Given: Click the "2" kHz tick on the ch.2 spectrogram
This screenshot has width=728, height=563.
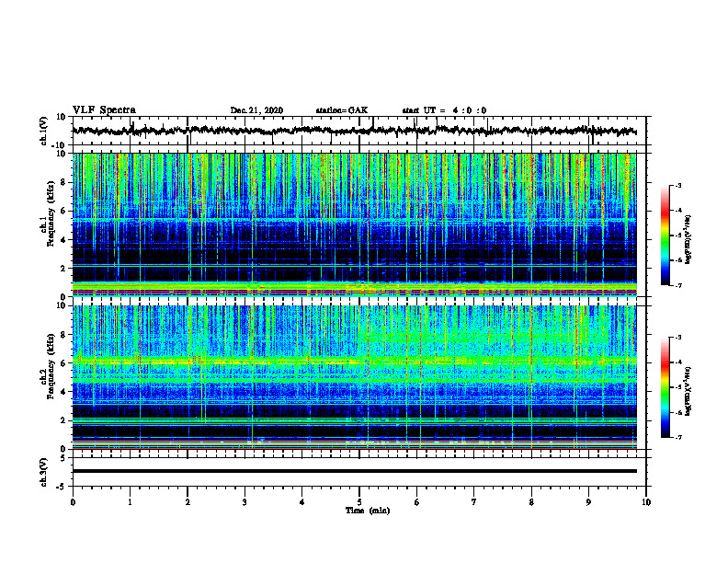Looking at the screenshot, I should coord(63,420).
